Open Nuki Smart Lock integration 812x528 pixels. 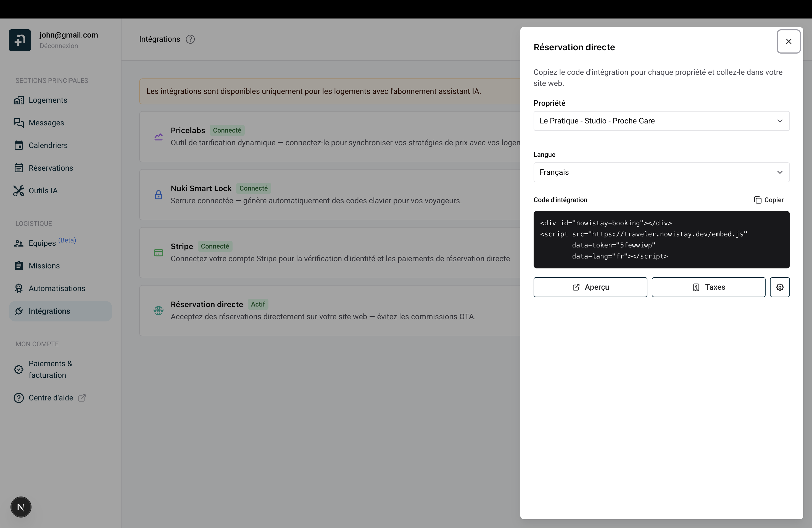click(x=329, y=195)
